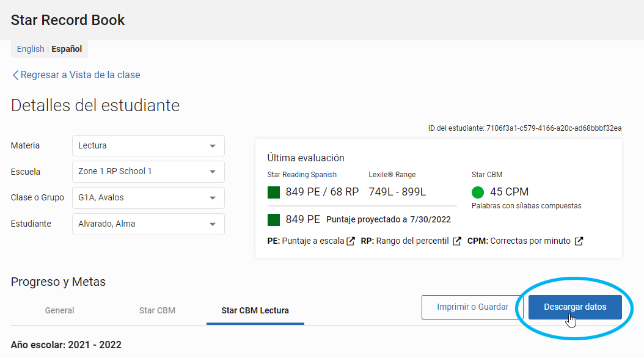Switch to the Star CBM tab
The image size is (644, 358).
coord(157,311)
